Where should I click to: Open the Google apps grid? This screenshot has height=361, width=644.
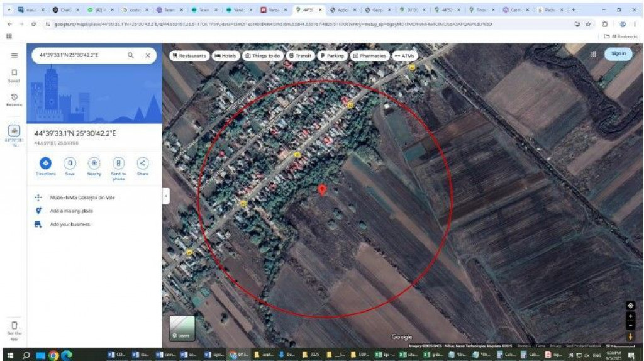592,54
